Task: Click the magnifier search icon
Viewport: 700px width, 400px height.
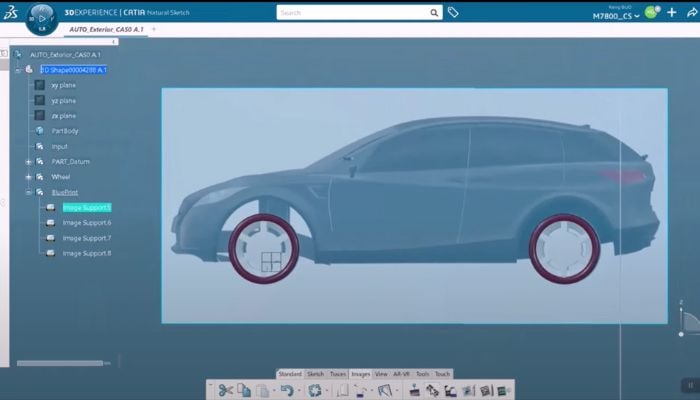Action: [x=435, y=13]
